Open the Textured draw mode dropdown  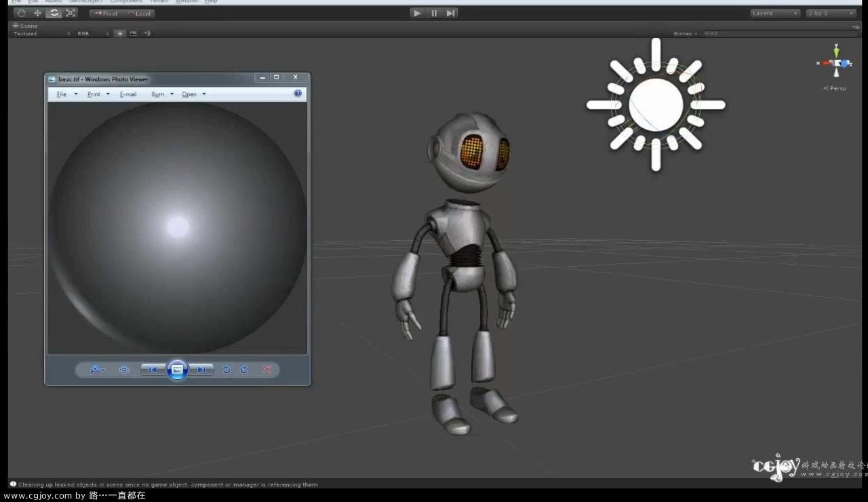[x=41, y=33]
